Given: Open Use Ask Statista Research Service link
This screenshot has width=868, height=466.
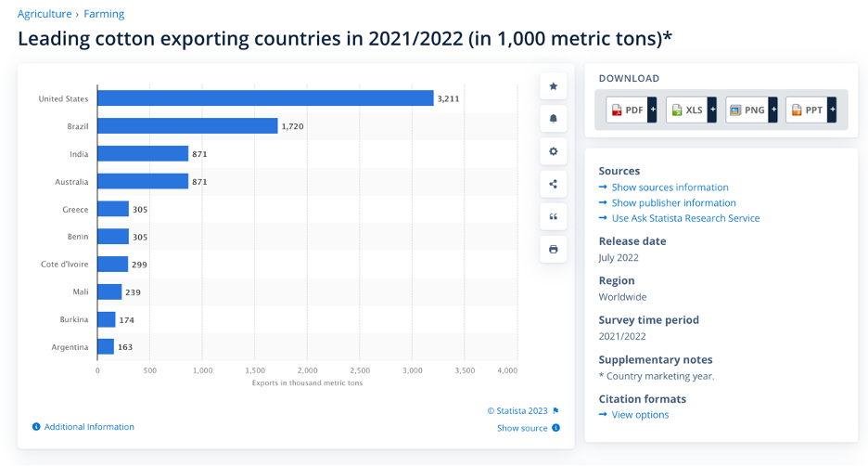Looking at the screenshot, I should coord(685,218).
